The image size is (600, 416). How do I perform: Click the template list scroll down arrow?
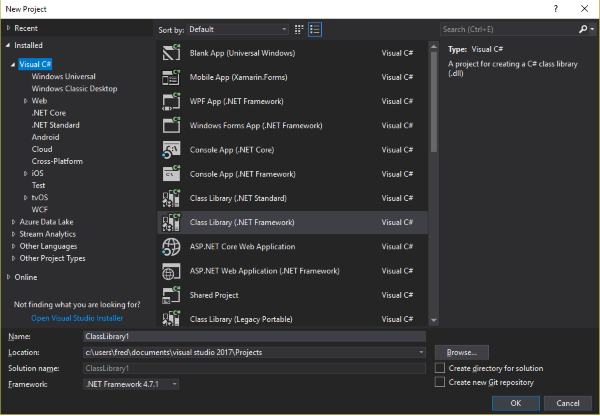click(434, 320)
